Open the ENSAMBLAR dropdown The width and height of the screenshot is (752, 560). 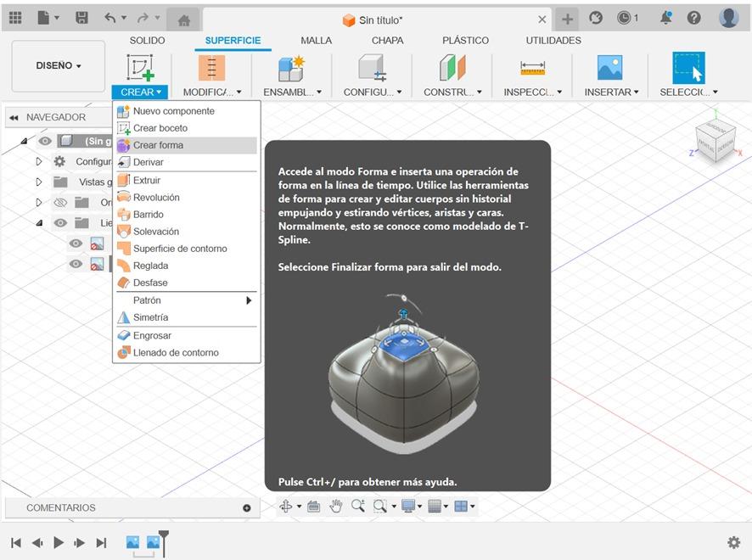coord(292,92)
